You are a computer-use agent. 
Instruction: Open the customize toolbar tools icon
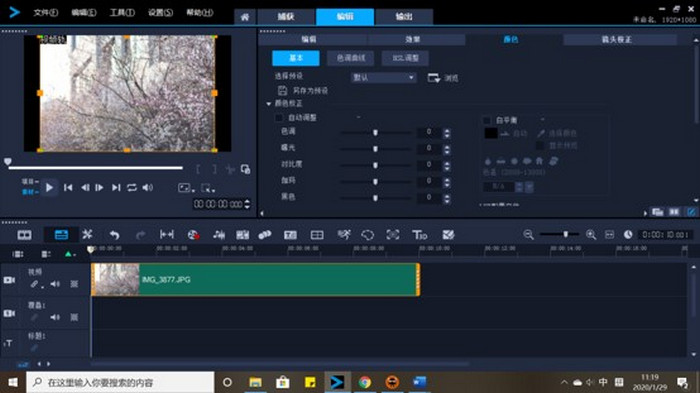87,234
